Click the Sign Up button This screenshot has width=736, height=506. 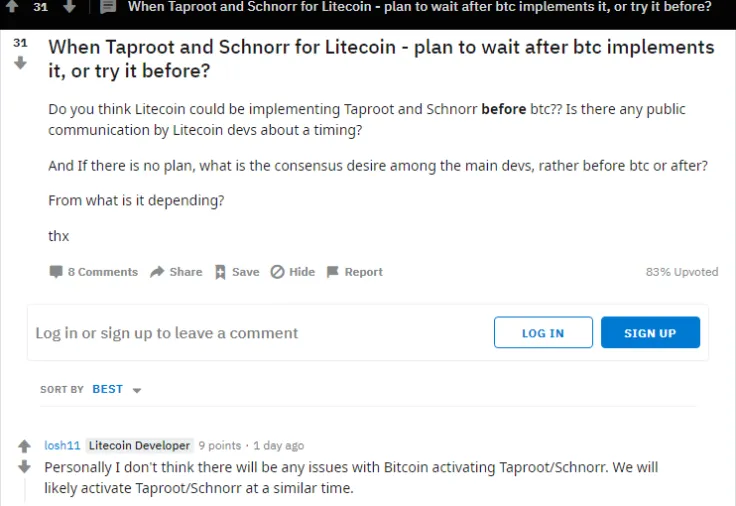[650, 333]
